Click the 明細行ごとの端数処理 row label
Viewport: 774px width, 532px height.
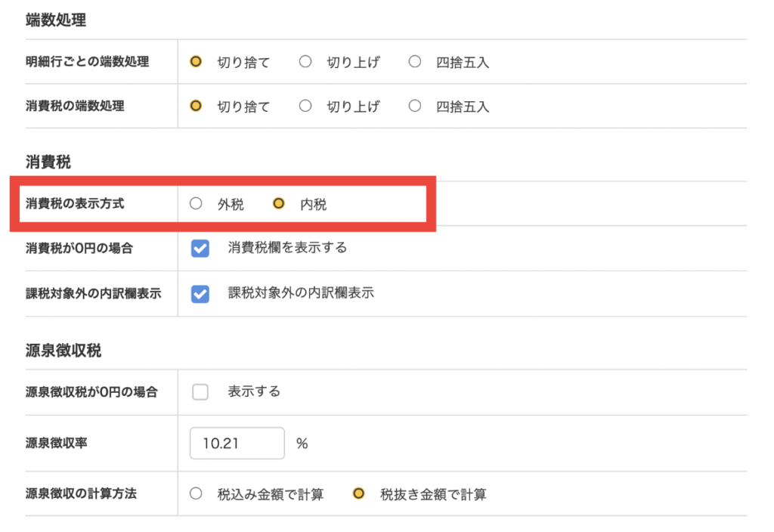coord(88,62)
